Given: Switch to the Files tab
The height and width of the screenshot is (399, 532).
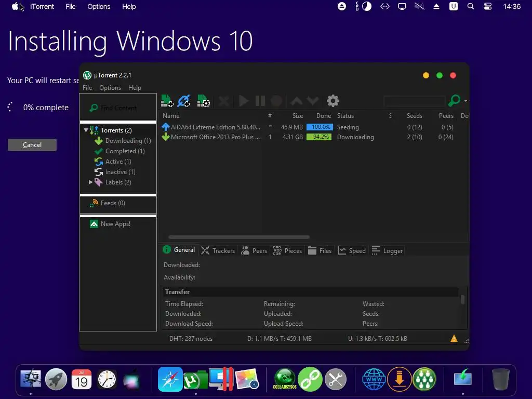Looking at the screenshot, I should coord(320,251).
